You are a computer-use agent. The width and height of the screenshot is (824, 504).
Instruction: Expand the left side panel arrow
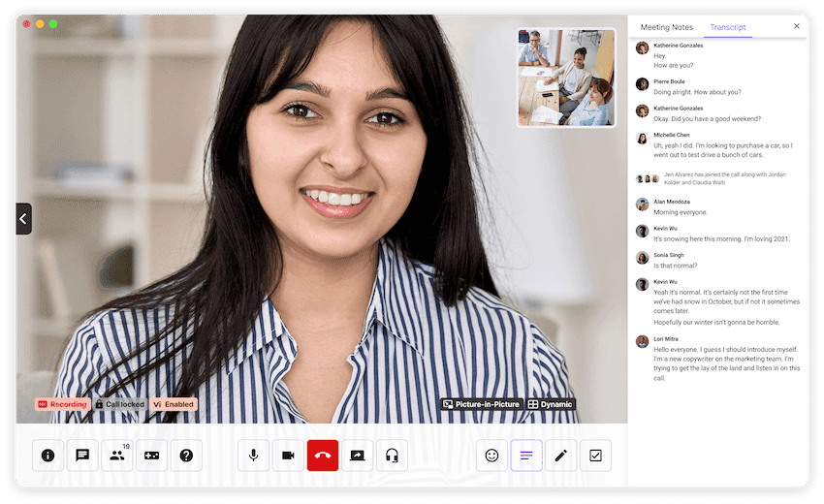pos(22,219)
